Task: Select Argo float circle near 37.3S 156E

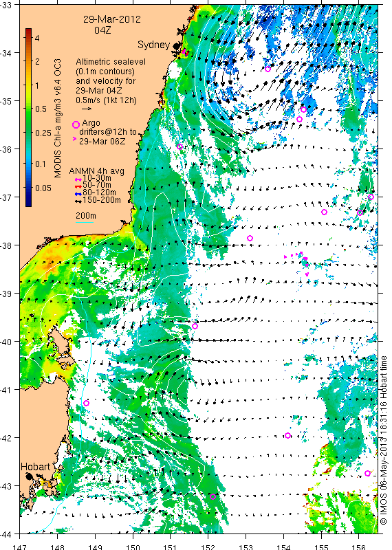Action: click(360, 212)
